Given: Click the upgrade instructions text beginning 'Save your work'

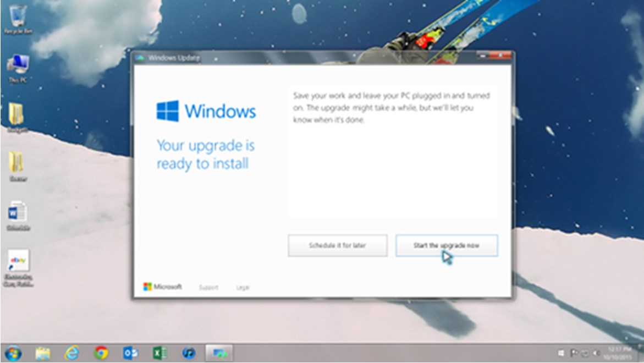Looking at the screenshot, I should click(x=392, y=108).
